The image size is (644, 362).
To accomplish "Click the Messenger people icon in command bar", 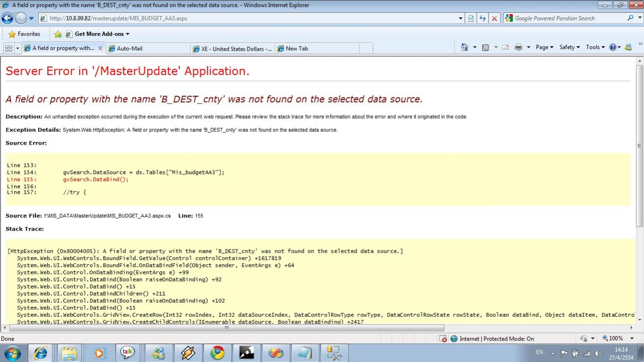I will (x=628, y=47).
